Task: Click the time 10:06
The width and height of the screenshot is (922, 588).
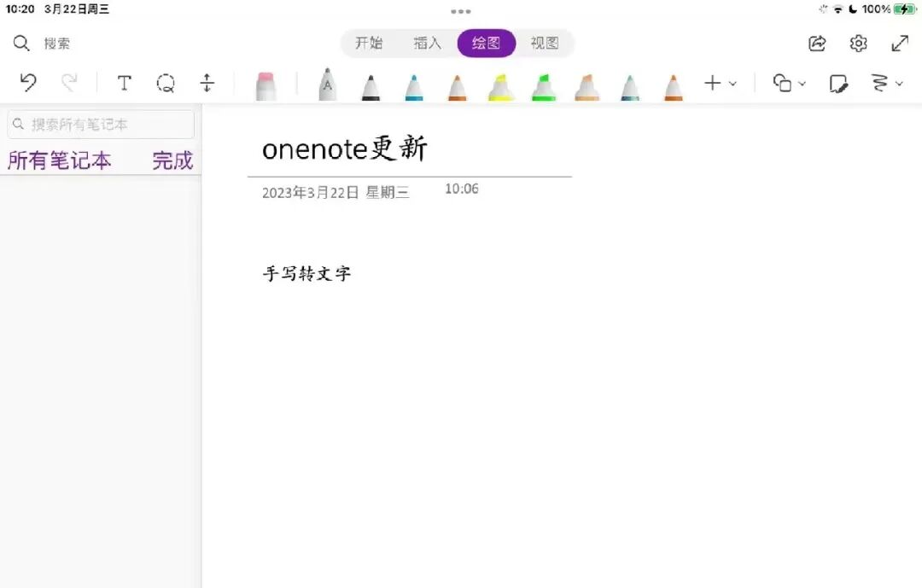Action: point(462,189)
